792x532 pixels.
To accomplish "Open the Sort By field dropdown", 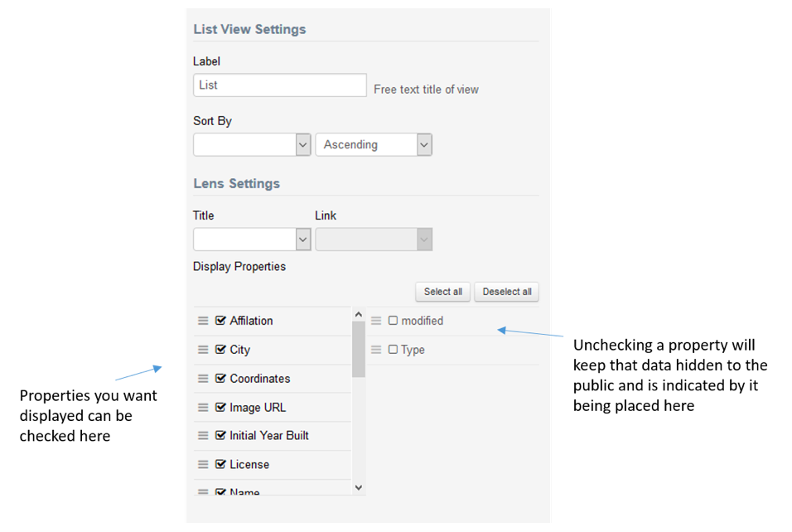I will point(252,145).
